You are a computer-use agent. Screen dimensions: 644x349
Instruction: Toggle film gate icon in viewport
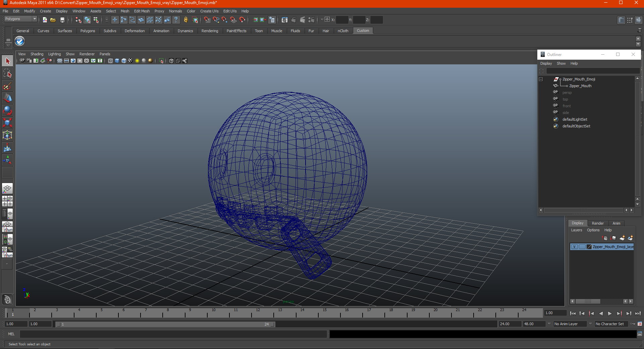coord(66,61)
